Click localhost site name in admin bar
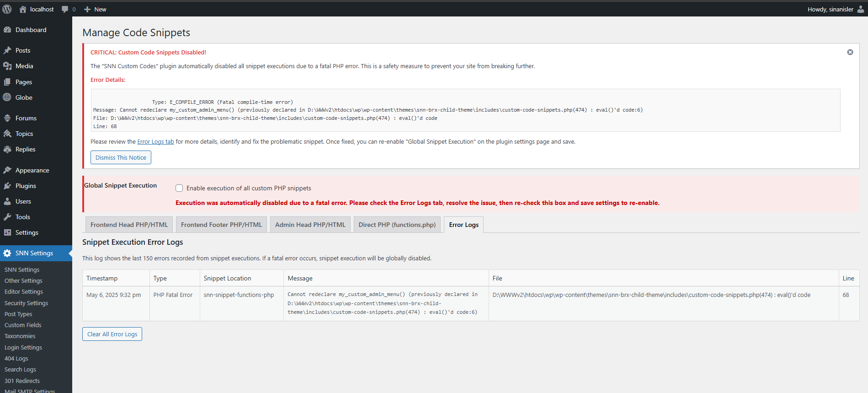 tap(42, 9)
